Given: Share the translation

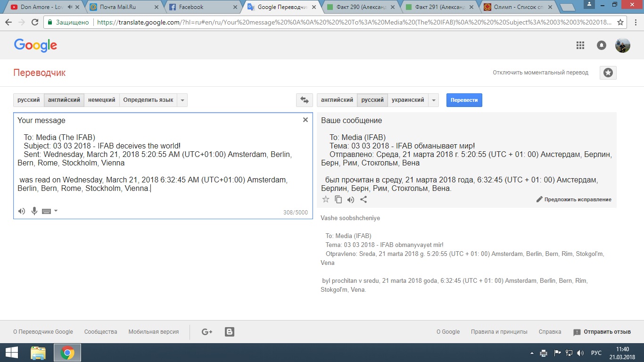Looking at the screenshot, I should click(363, 199).
